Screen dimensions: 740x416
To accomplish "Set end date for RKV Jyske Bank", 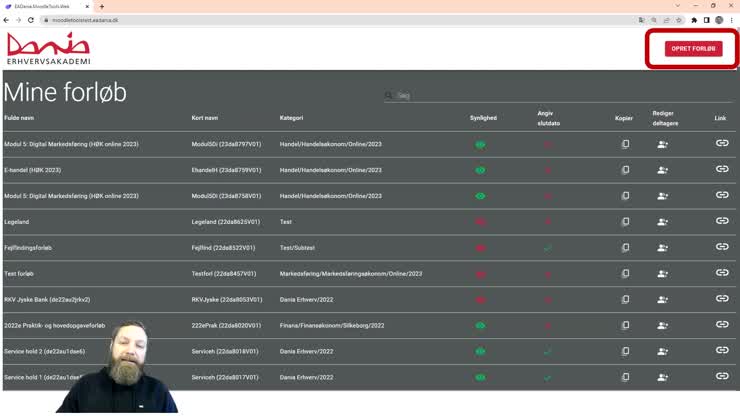I will (x=547, y=300).
